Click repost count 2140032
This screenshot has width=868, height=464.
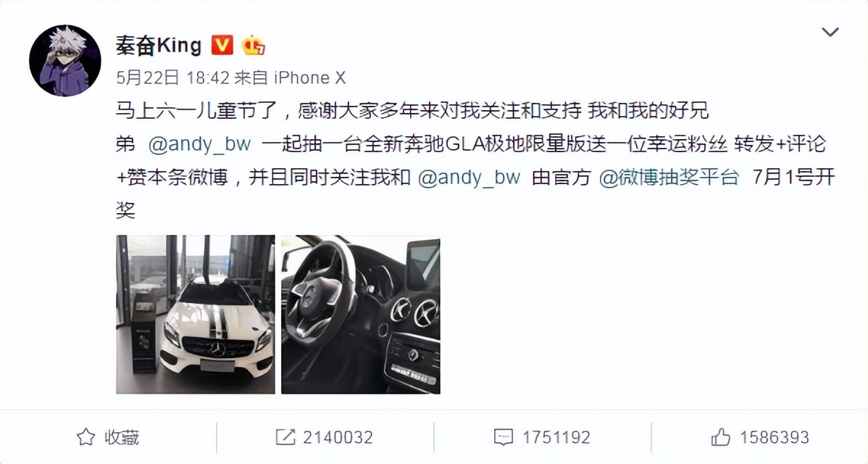point(338,437)
